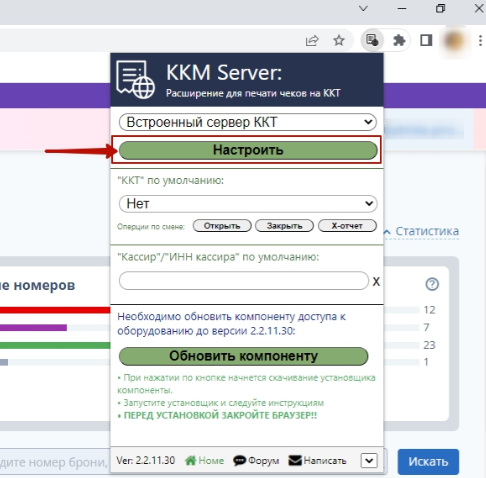
Task: Click the 'Опер‌ции по смене:' label
Action: pos(151,227)
